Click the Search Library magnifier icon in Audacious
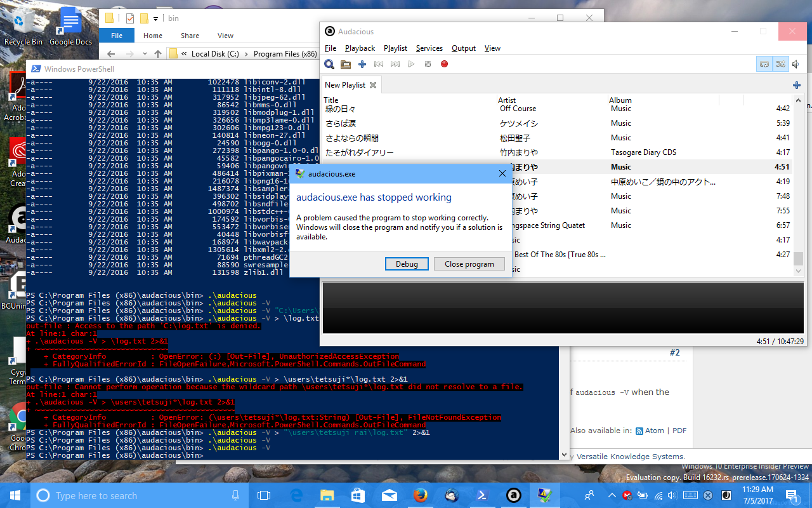 [329, 64]
